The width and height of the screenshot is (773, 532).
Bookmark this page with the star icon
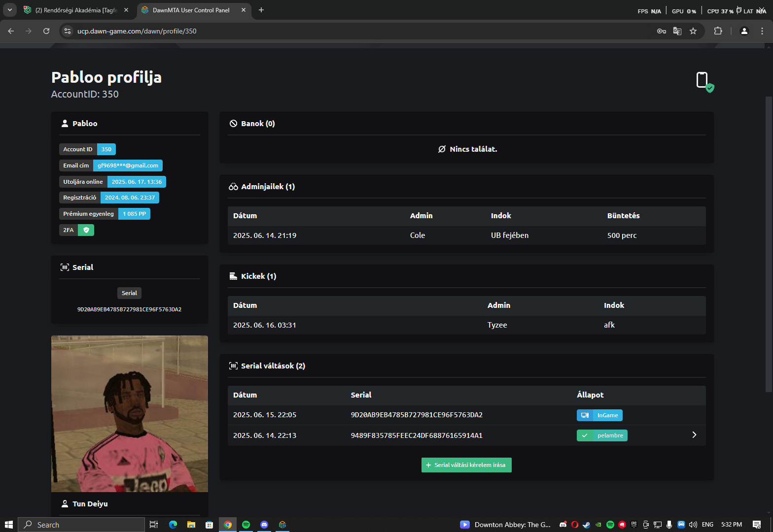(x=693, y=31)
